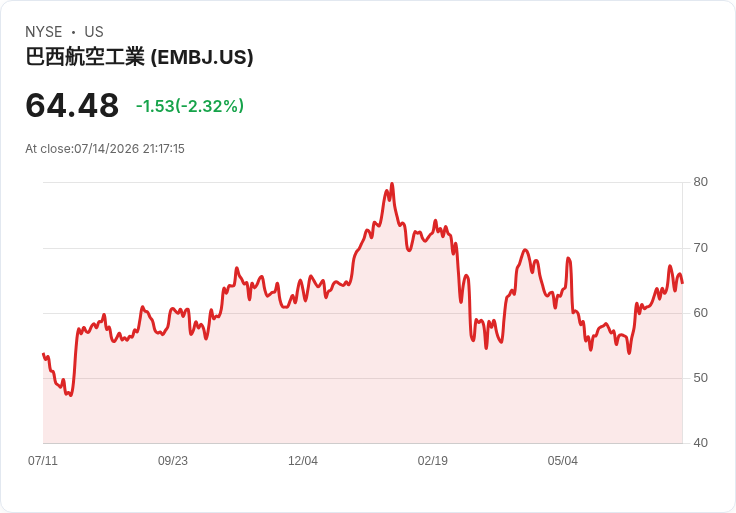Click the 70 price axis label
736x513 pixels.
point(700,248)
